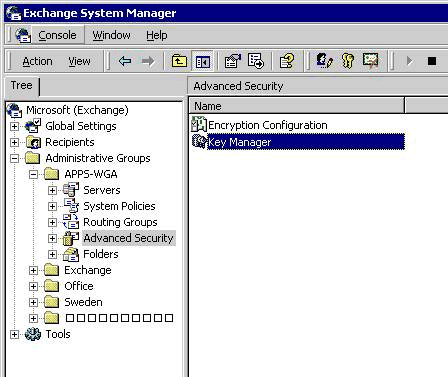This screenshot has width=448, height=377.
Task: Select the Routing Groups label
Action: [x=120, y=222]
